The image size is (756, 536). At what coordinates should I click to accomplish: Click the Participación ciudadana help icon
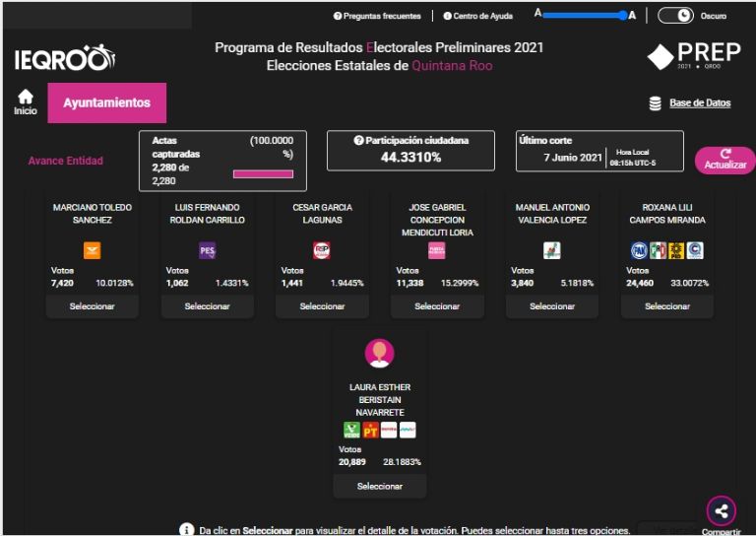click(x=358, y=140)
